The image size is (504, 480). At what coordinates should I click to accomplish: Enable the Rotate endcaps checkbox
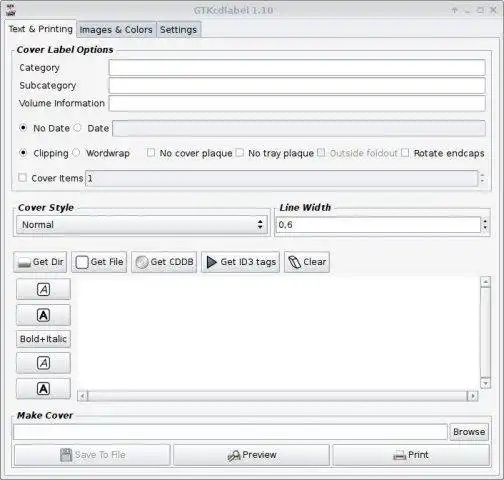tap(405, 153)
